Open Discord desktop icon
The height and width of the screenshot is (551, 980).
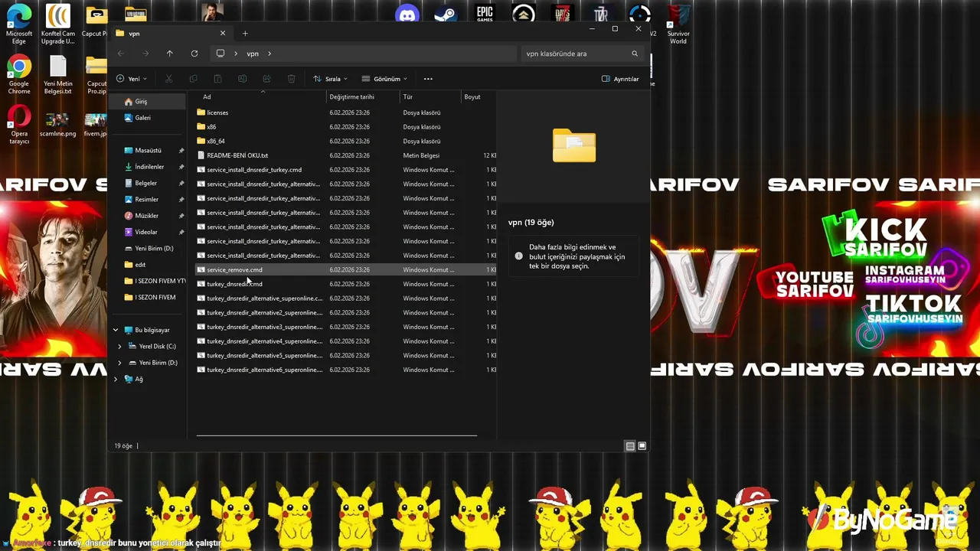pos(407,15)
